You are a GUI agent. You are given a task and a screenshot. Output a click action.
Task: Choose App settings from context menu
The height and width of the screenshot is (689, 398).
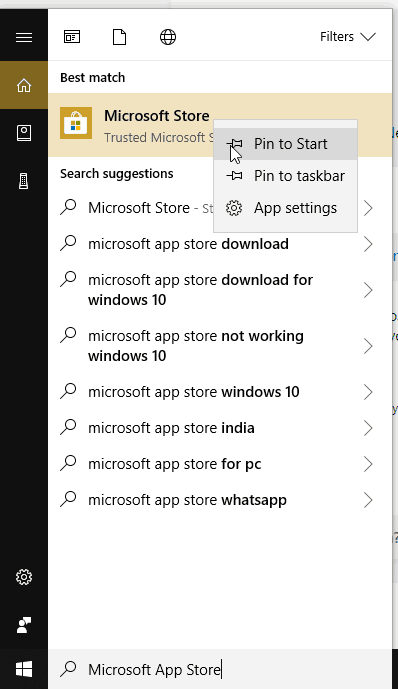pos(286,208)
